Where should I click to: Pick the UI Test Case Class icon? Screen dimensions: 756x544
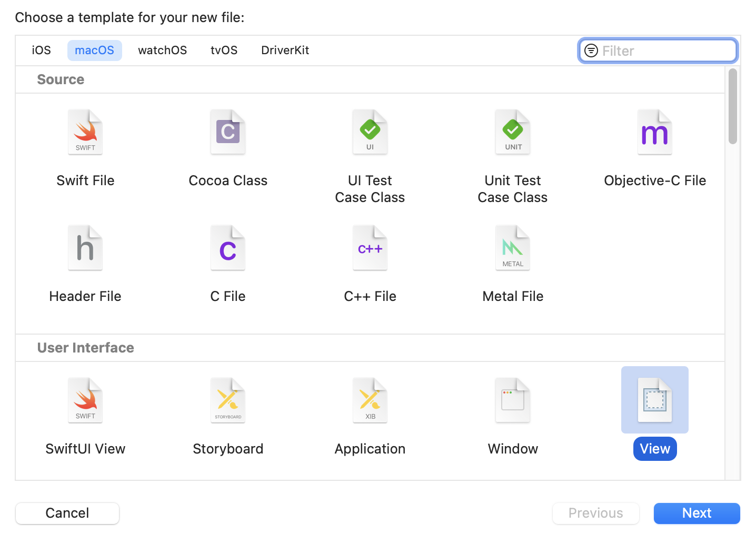click(x=370, y=132)
